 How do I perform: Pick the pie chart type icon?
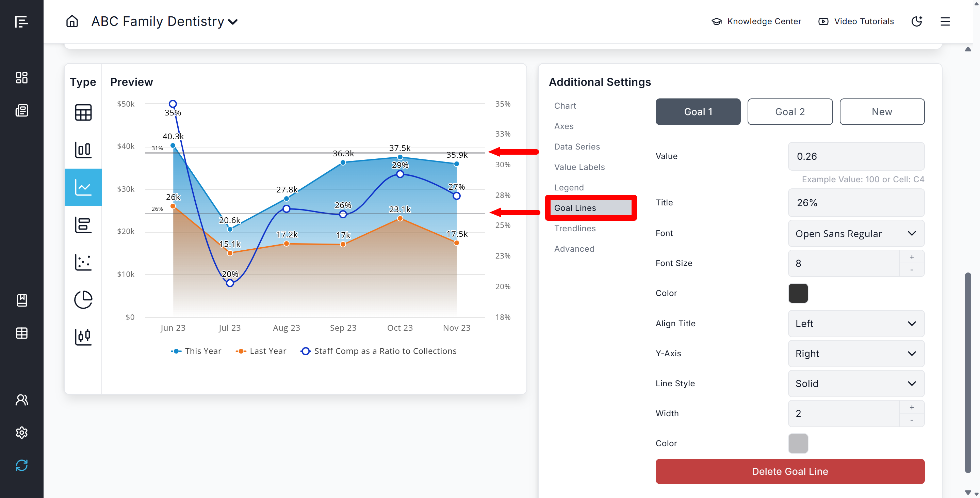point(83,300)
